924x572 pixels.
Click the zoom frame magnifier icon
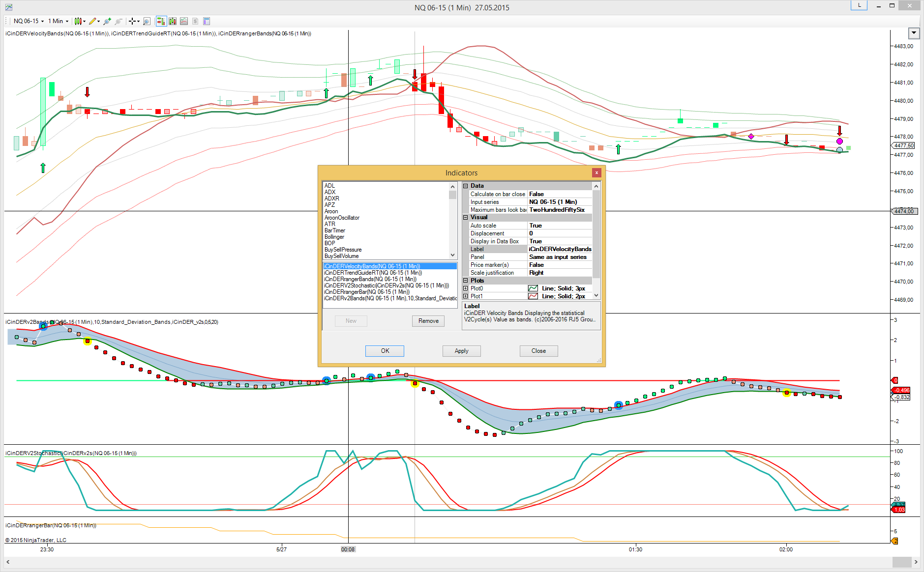click(x=147, y=21)
